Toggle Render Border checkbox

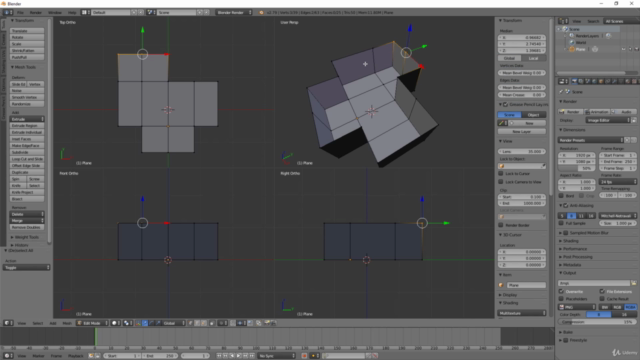(x=501, y=225)
